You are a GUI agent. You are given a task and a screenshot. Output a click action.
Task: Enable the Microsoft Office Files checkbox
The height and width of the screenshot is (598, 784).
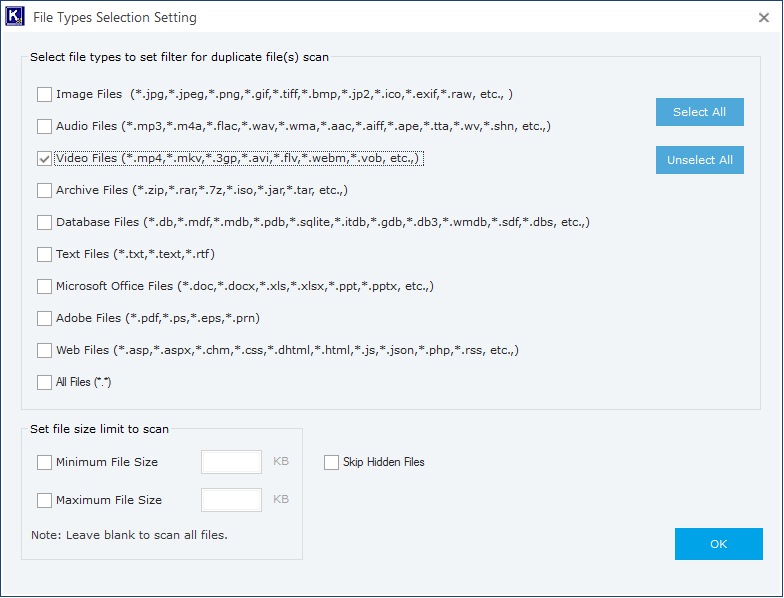(x=44, y=286)
